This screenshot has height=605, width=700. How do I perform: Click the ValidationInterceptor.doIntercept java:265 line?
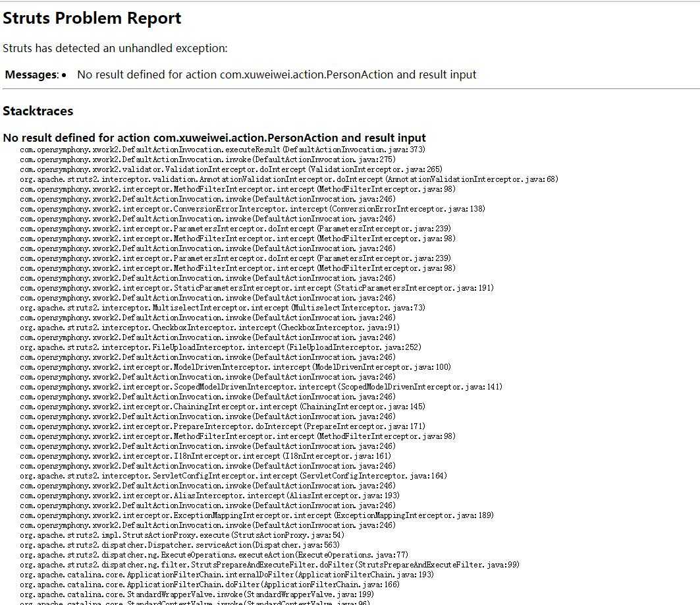(x=230, y=169)
